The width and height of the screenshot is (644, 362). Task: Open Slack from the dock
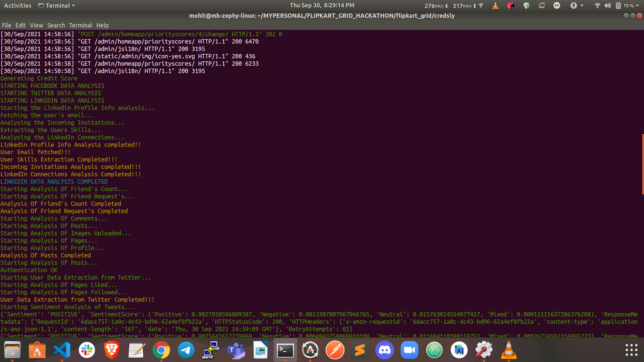87,350
